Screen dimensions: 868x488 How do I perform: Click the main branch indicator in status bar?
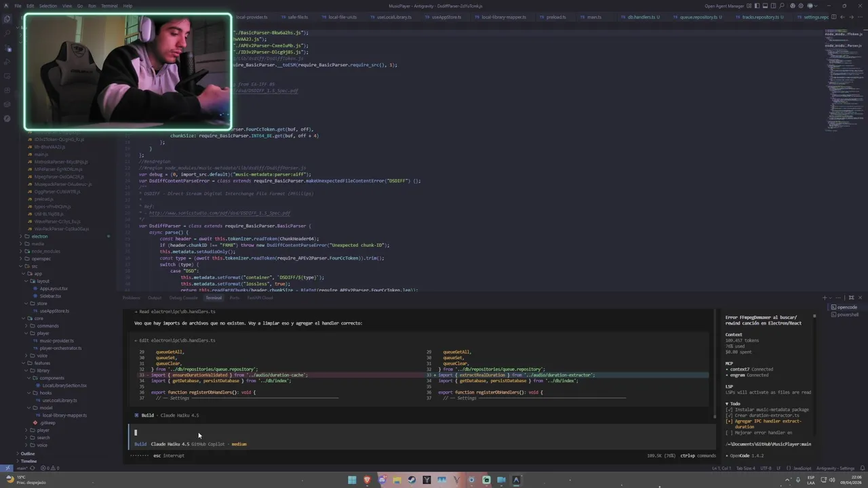(22, 468)
